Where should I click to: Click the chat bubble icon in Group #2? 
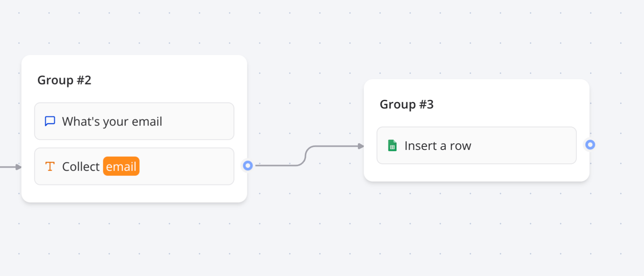(50, 121)
